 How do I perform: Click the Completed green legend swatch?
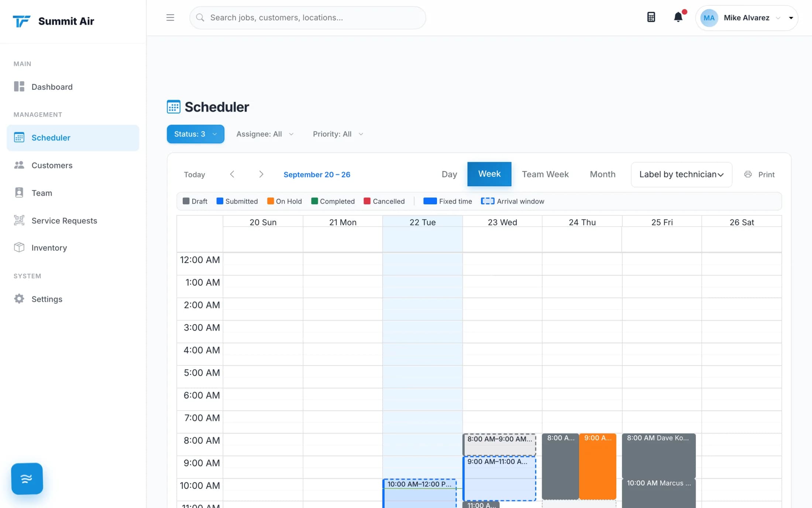pos(314,201)
